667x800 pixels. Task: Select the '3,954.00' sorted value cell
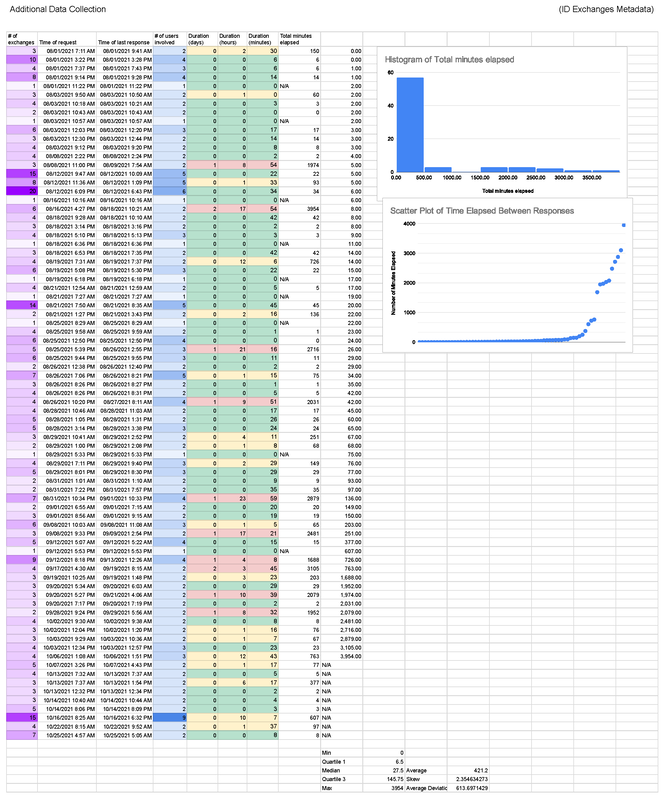(x=341, y=656)
